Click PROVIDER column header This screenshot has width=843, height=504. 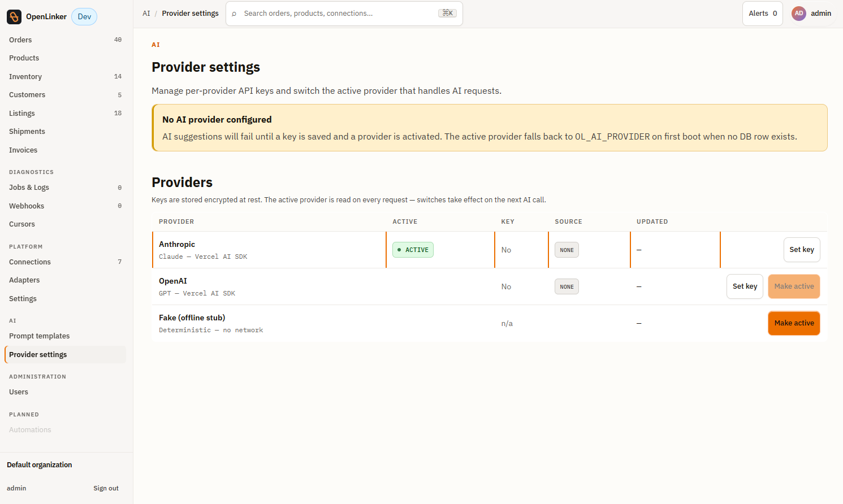176,221
